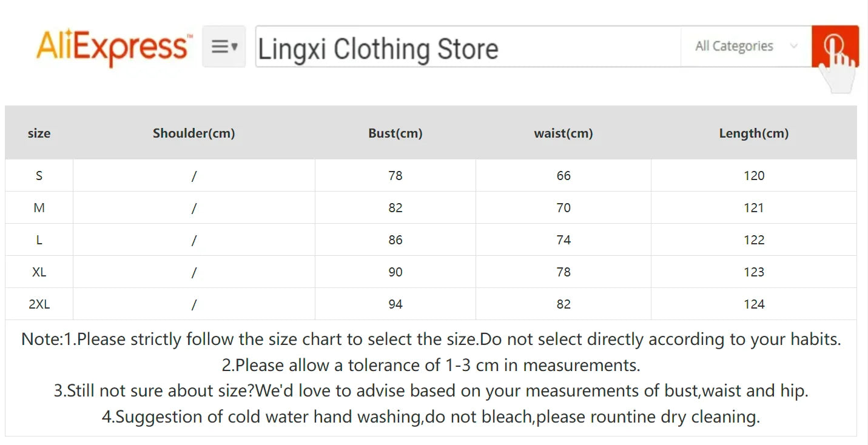The width and height of the screenshot is (868, 445).
Task: Select the M size row label
Action: click(x=39, y=208)
